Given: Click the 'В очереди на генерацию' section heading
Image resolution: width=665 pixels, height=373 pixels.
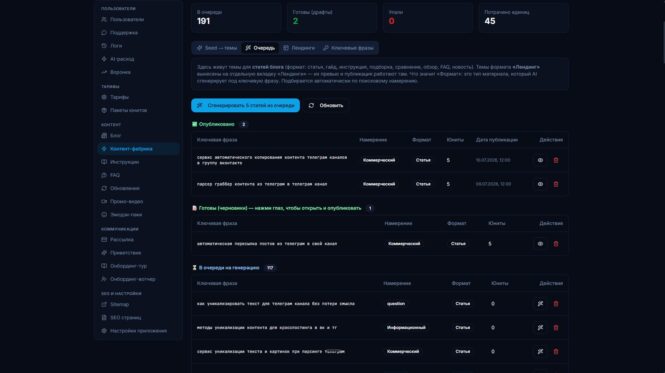Looking at the screenshot, I should click(x=229, y=268).
